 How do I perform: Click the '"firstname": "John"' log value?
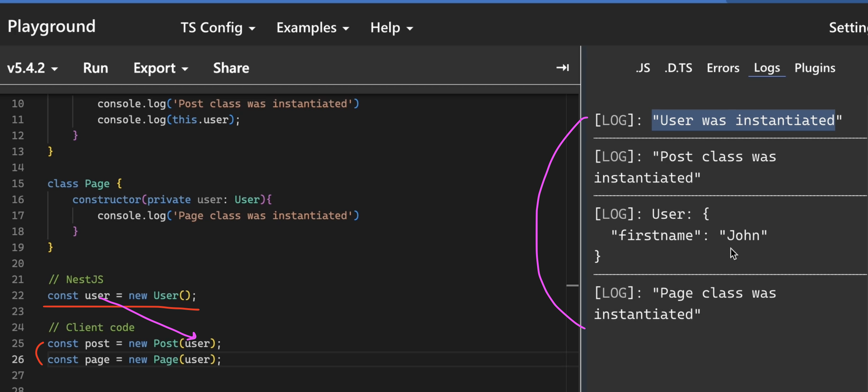pos(689,235)
